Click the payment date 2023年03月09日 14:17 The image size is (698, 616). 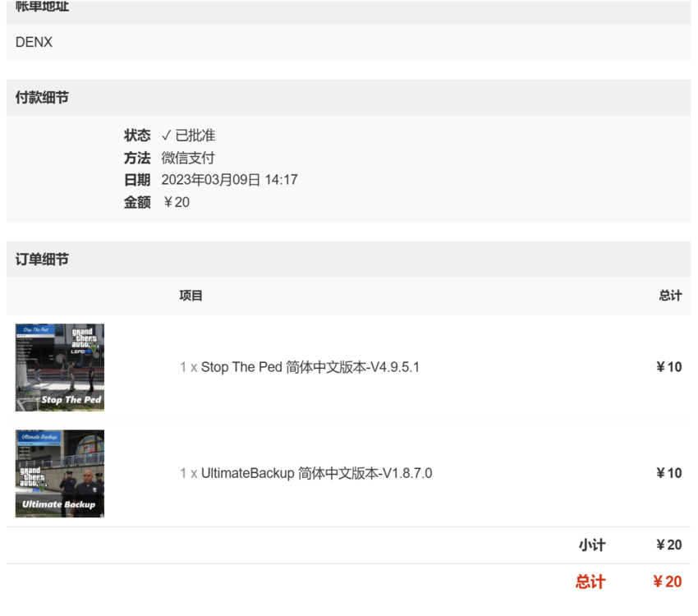click(x=229, y=180)
